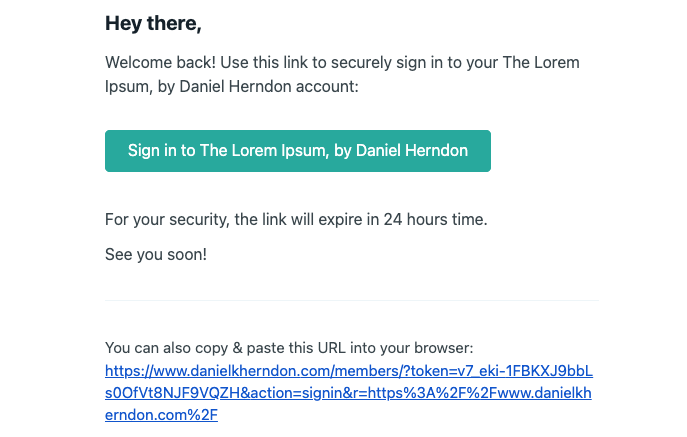Follow the final link line 'erndon.com%2F'
Screen dimensions: 687x437
pos(161,415)
